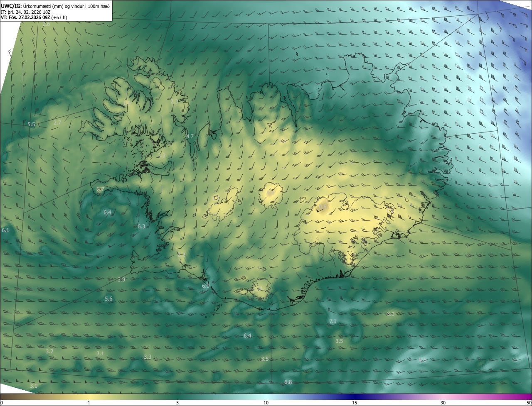The image size is (532, 406).
Task: Click the 30 tick on the color scale
Action: [x=443, y=403]
